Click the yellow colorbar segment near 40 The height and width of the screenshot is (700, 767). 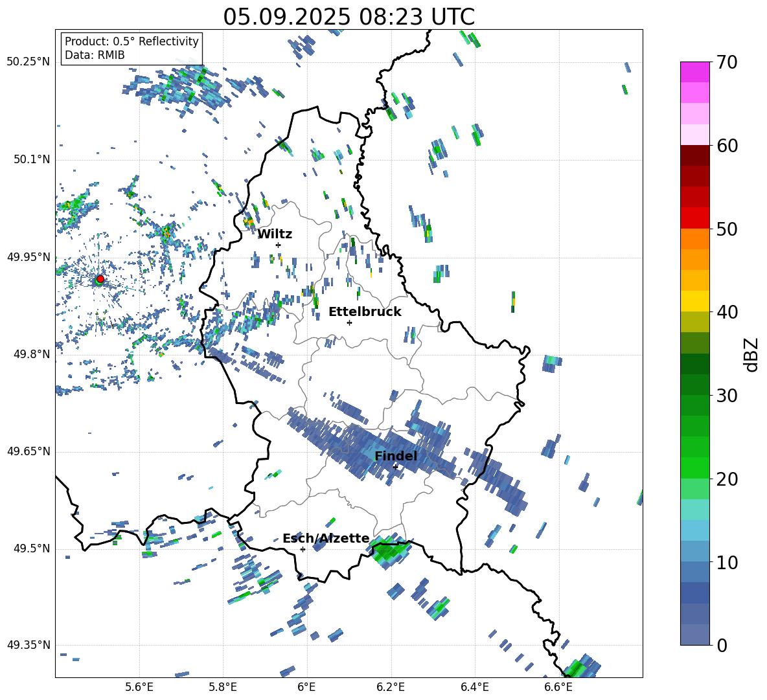coord(694,301)
